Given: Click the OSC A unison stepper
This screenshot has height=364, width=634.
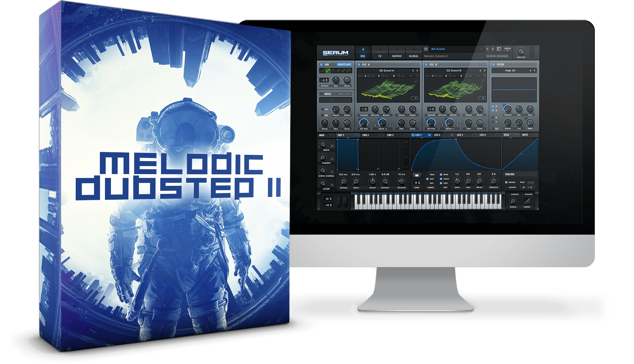Looking at the screenshot, I should click(x=364, y=109).
